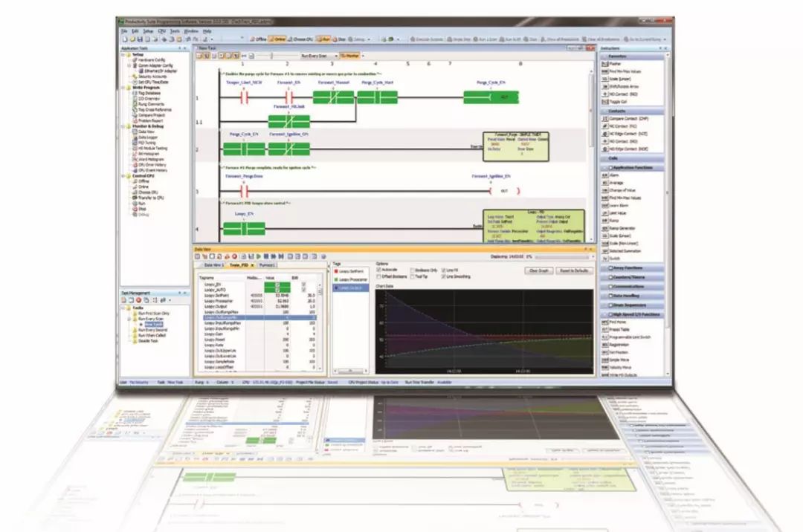Click the Clear Graph button

pos(539,270)
